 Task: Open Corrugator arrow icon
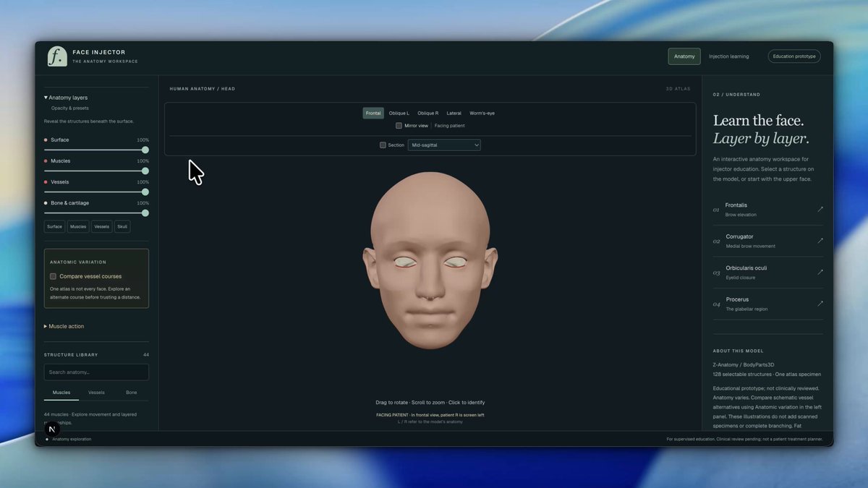pos(820,241)
